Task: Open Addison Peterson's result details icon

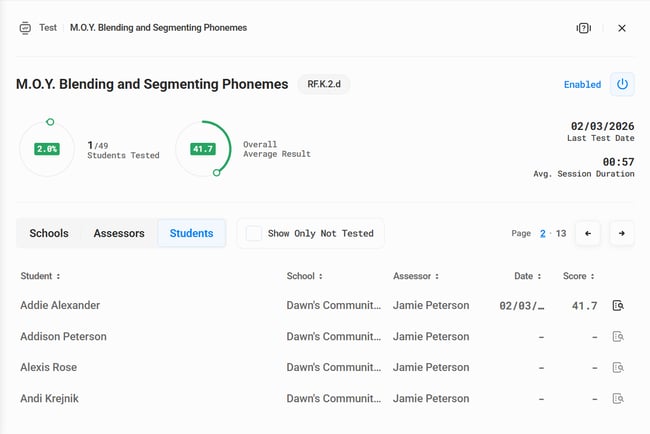Action: [x=619, y=337]
